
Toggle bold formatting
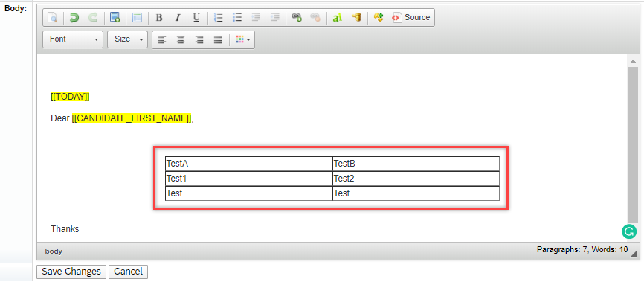click(159, 17)
